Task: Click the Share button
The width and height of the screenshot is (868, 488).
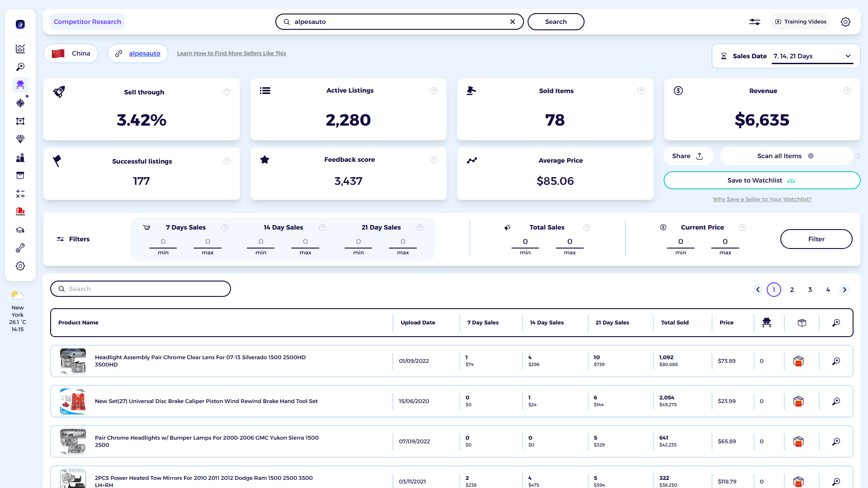Action: click(688, 156)
